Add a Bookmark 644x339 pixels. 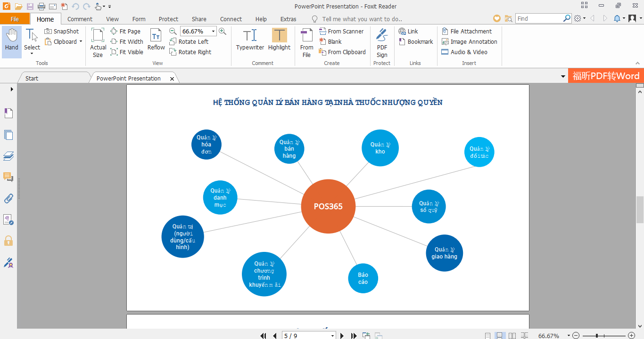click(416, 42)
